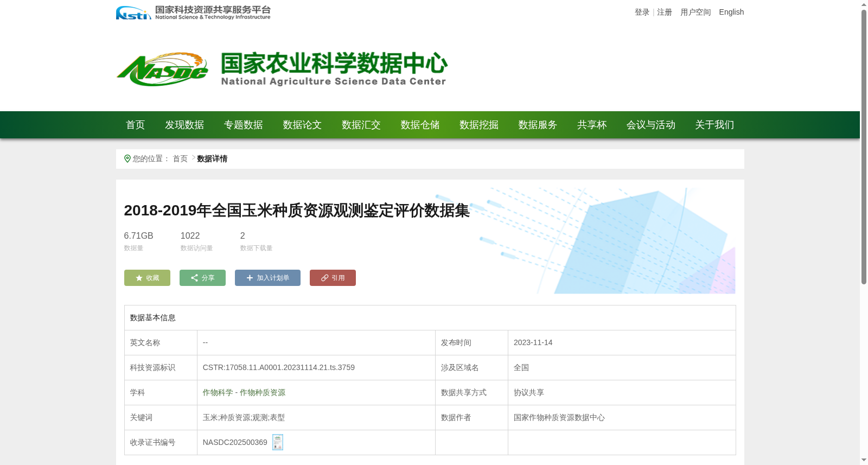
Task: Open the 数据汇交 menu
Action: [x=361, y=125]
